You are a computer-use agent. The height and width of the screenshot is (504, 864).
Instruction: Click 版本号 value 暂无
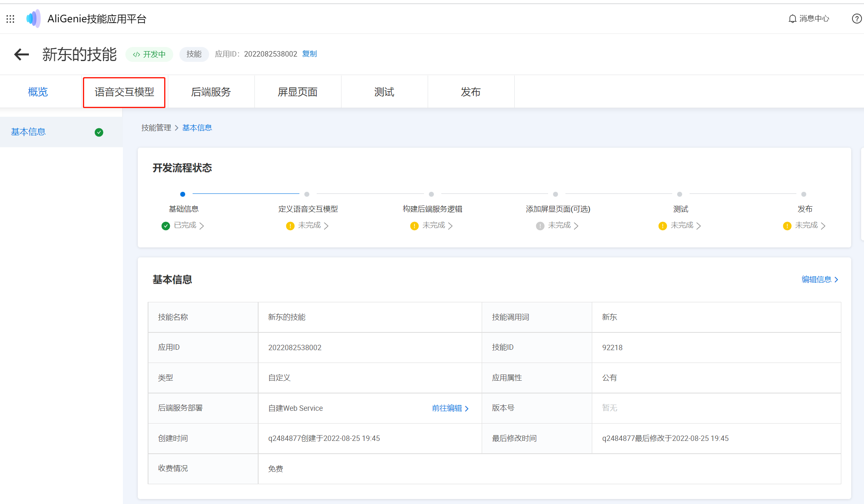[610, 408]
